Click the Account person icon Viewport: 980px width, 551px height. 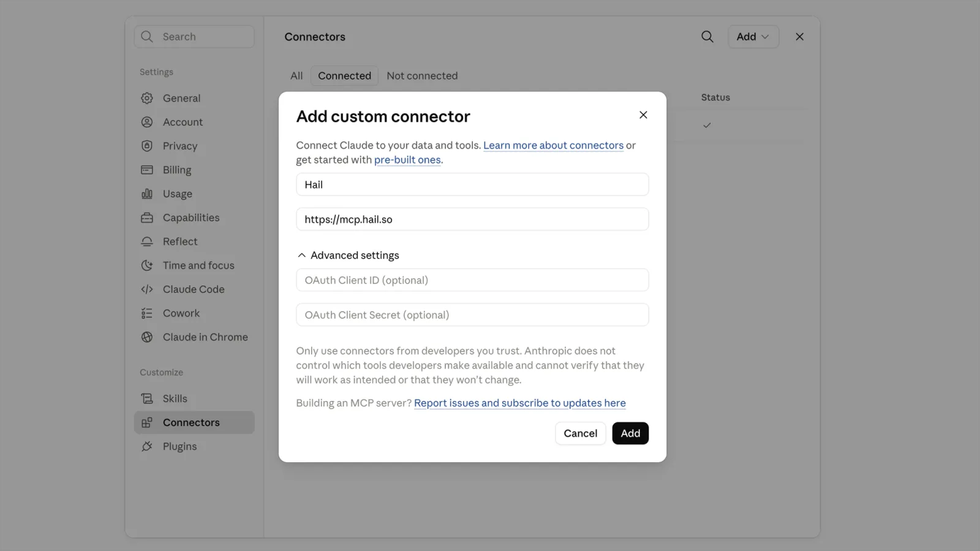147,122
